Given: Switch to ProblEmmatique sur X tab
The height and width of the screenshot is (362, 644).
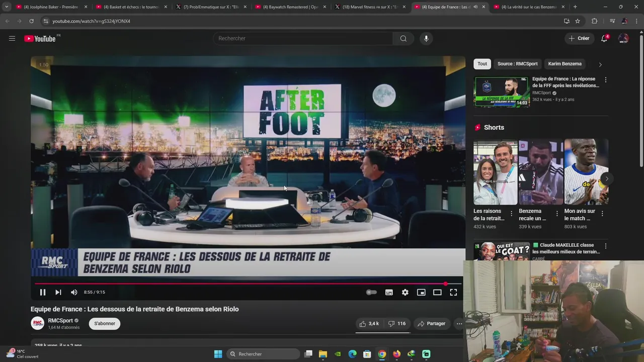Looking at the screenshot, I should pos(211,7).
